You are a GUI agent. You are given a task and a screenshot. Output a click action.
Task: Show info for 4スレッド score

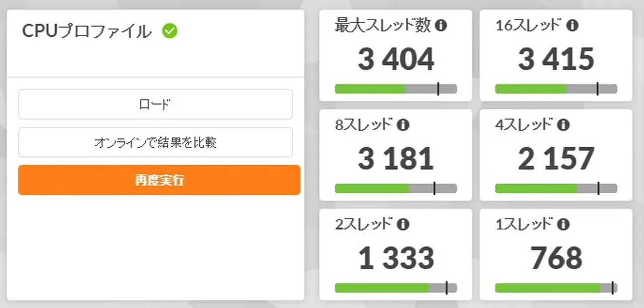pyautogui.click(x=563, y=125)
